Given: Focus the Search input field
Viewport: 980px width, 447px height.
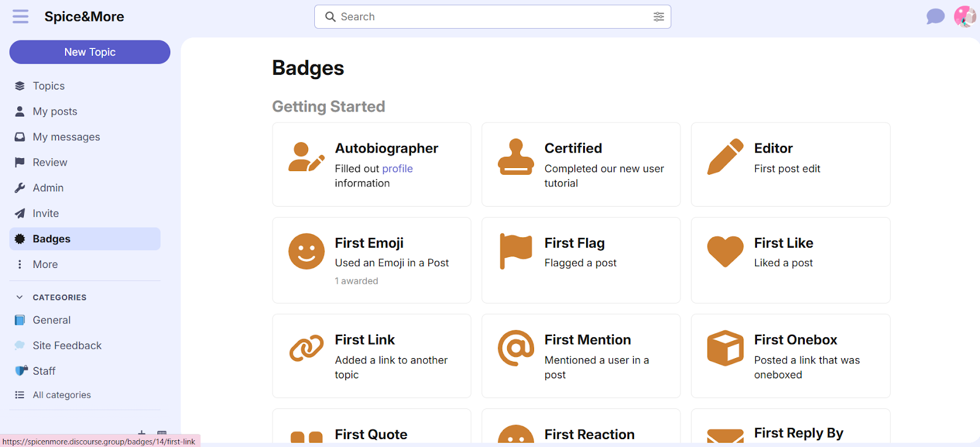Looking at the screenshot, I should (493, 17).
